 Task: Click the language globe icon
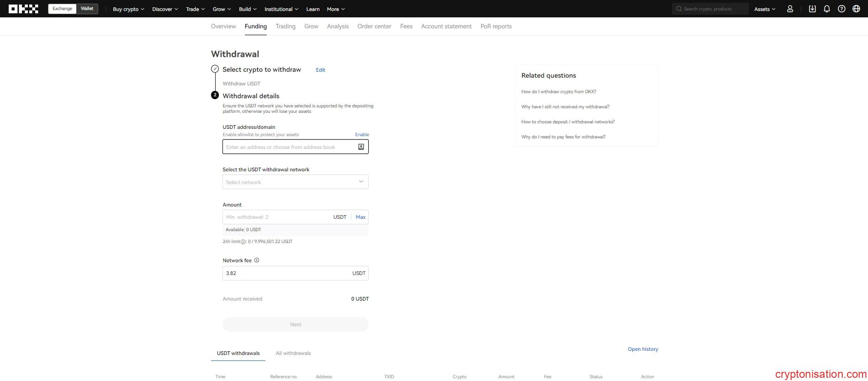[x=856, y=9]
